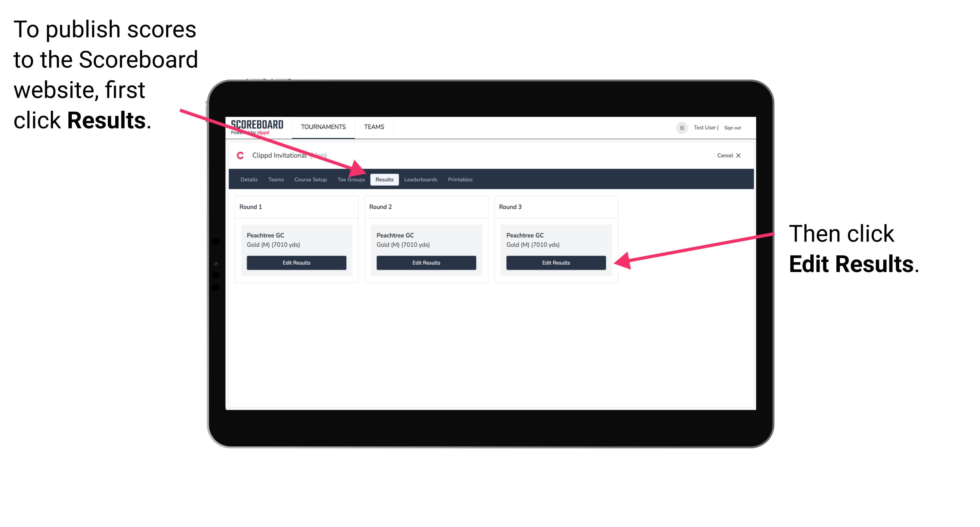
Task: Open the Details section
Action: tap(248, 179)
